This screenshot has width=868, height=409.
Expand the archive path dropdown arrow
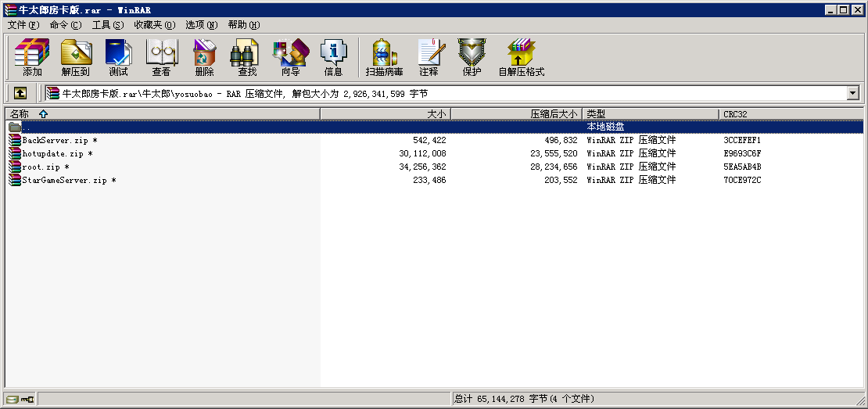(852, 93)
